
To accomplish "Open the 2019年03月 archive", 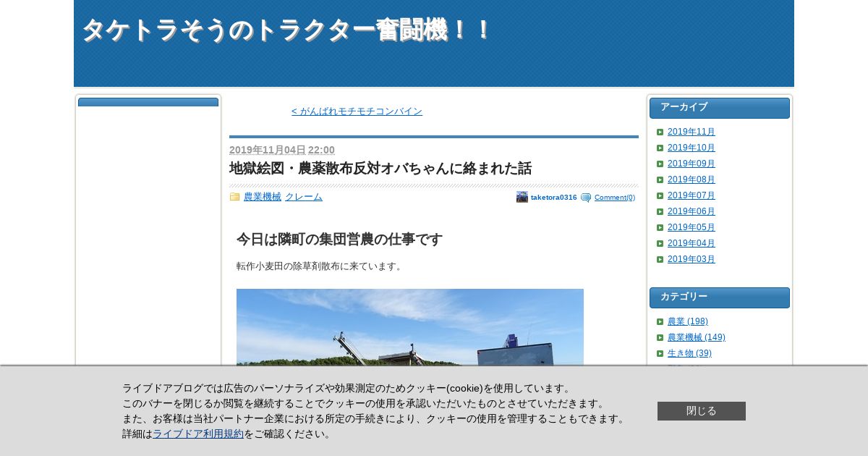I will [x=692, y=259].
